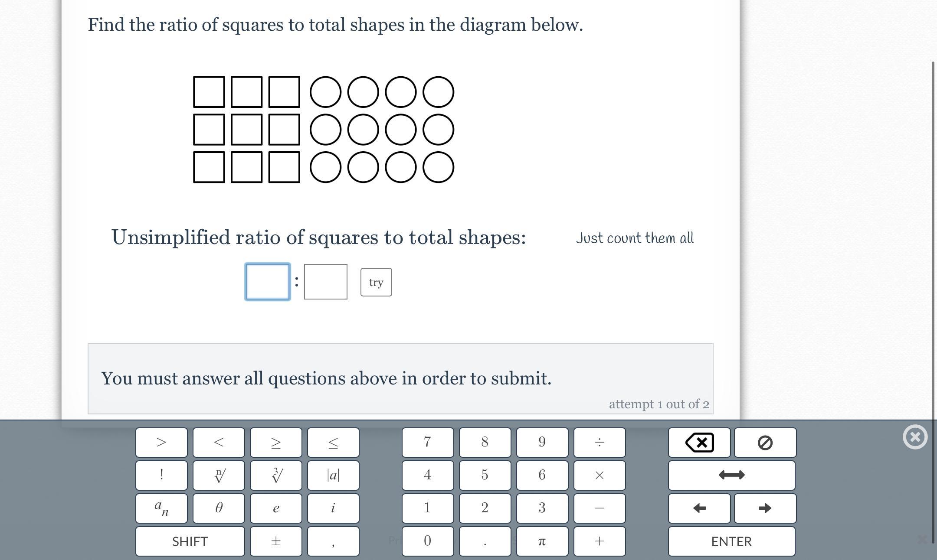Insert nth root symbol key
Screen dimensions: 937x560
pyautogui.click(x=219, y=475)
